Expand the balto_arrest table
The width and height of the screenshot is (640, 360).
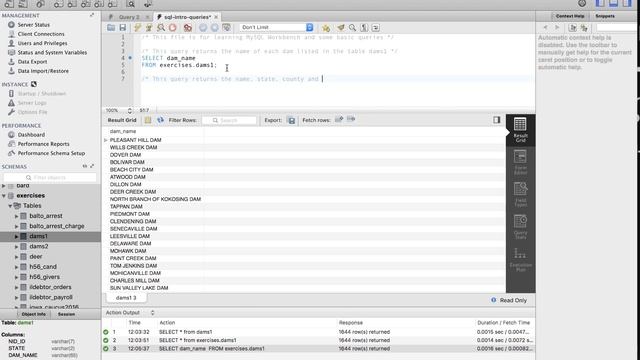pyautogui.click(x=16, y=216)
